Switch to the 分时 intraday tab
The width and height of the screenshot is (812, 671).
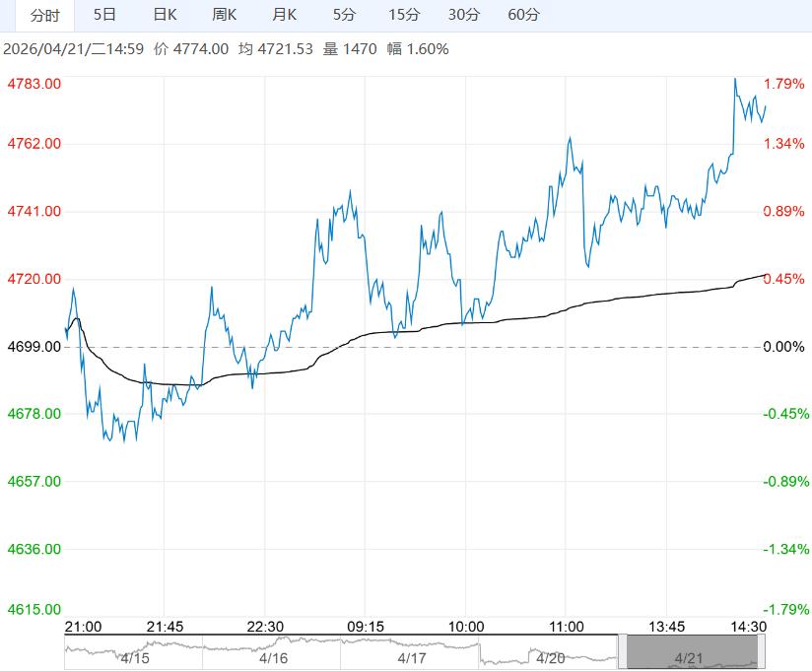44,15
